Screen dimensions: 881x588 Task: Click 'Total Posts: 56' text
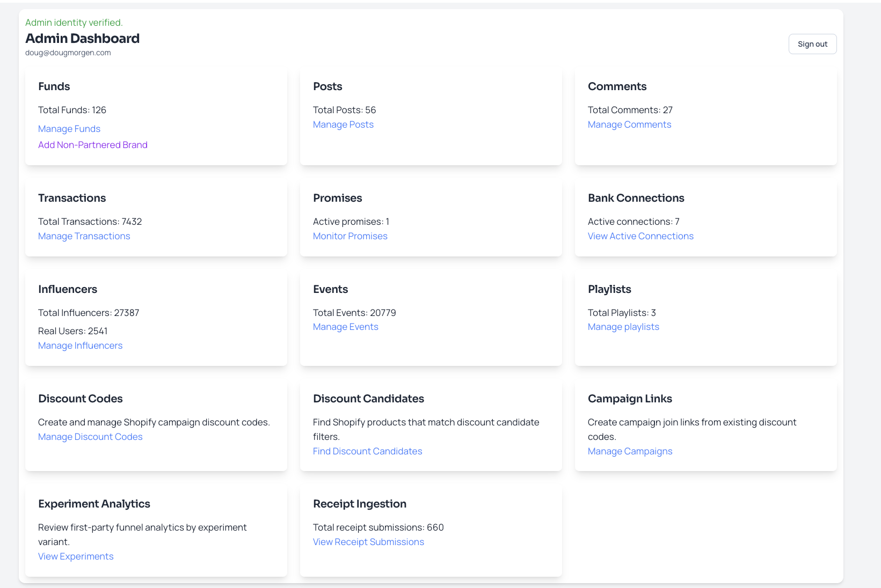coord(344,110)
